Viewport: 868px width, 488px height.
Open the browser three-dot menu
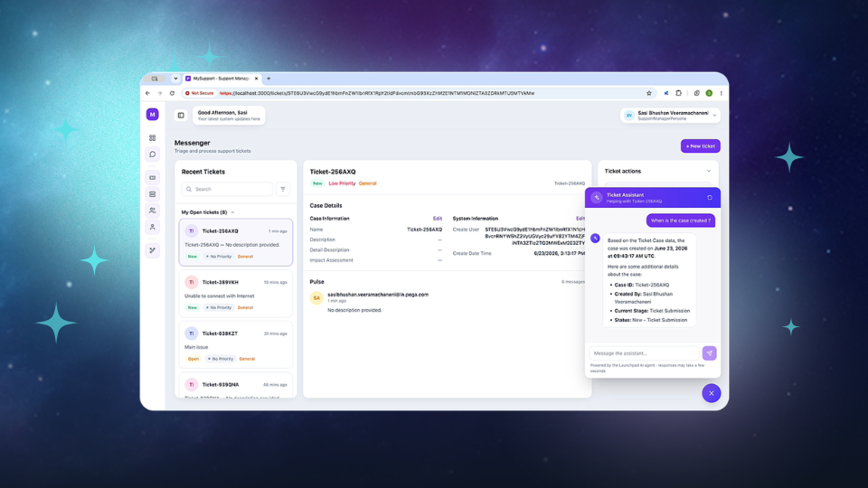pos(721,93)
